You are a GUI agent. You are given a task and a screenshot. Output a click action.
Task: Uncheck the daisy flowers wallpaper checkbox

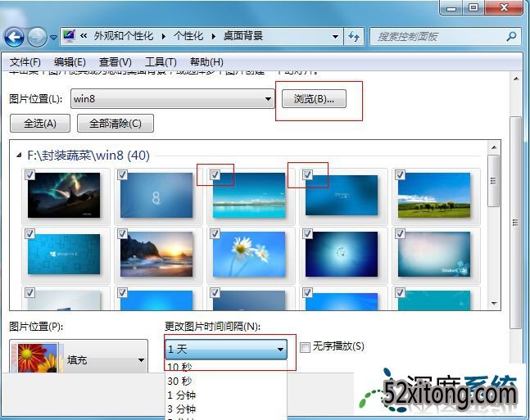point(215,233)
